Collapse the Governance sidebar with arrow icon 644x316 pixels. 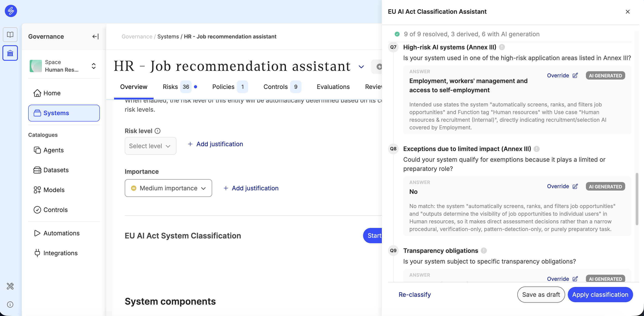95,36
